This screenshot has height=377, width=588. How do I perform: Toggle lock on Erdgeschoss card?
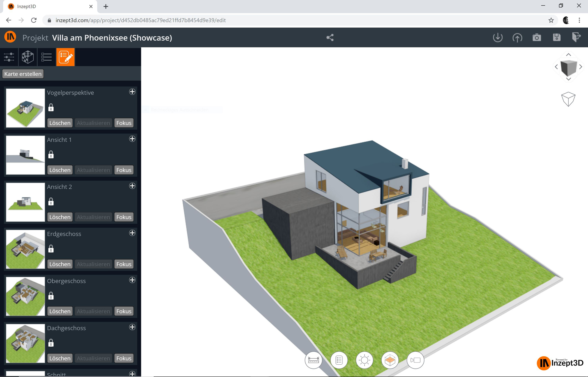[x=51, y=249]
